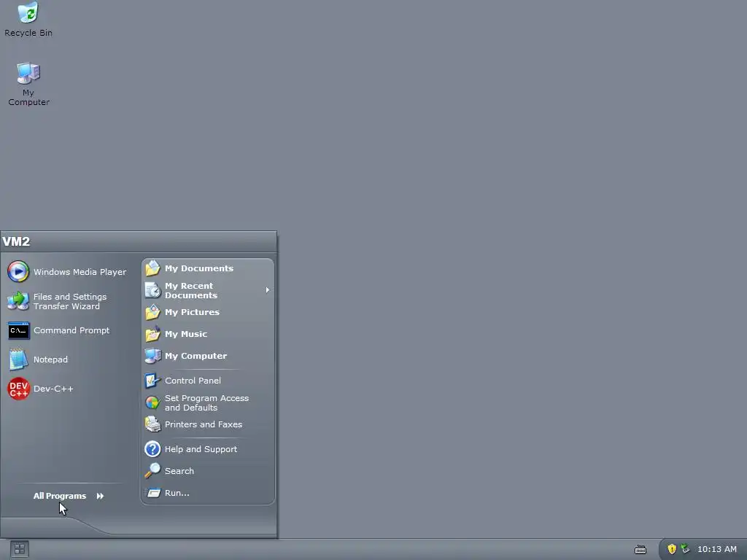Click Set Program Access and Defaults label

(206, 402)
